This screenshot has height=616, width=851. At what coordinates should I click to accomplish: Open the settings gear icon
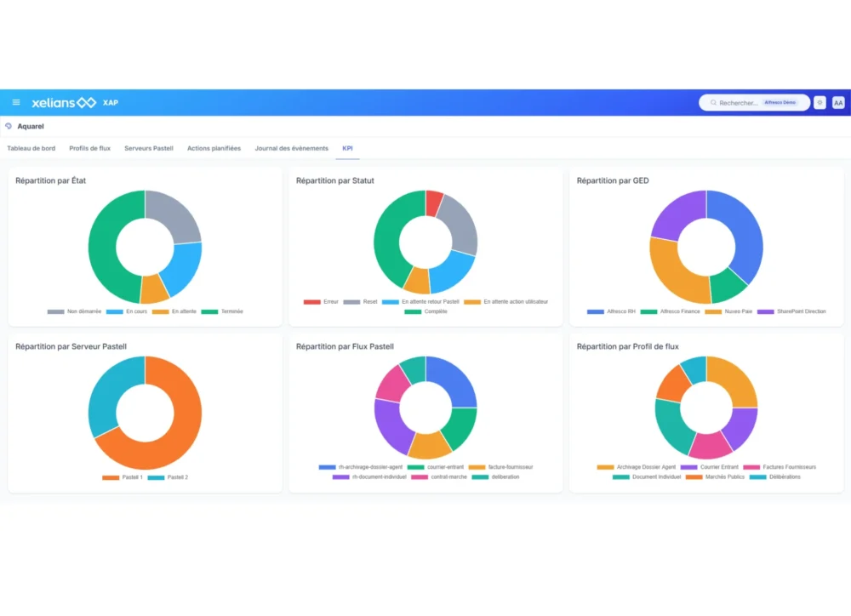[820, 103]
